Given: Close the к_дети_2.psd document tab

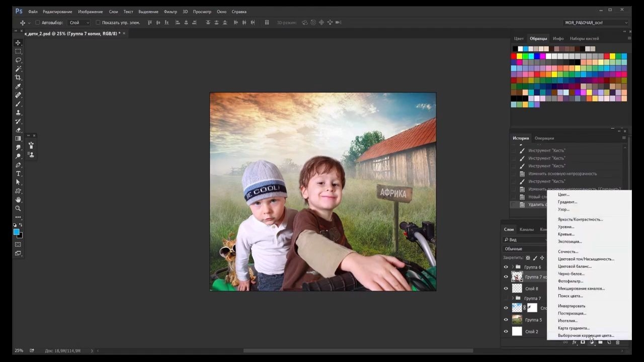Looking at the screenshot, I should pos(124,33).
